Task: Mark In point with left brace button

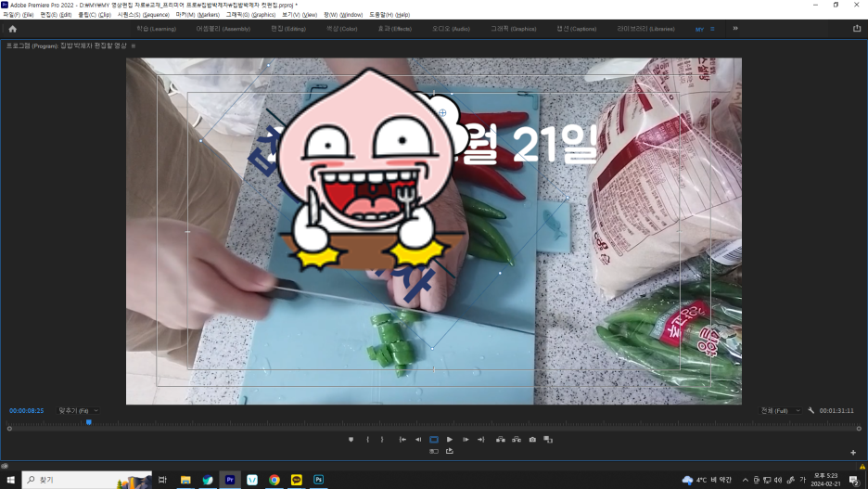Action: click(367, 440)
